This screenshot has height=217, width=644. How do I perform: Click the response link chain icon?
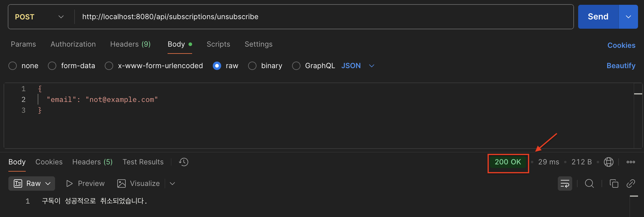click(631, 184)
